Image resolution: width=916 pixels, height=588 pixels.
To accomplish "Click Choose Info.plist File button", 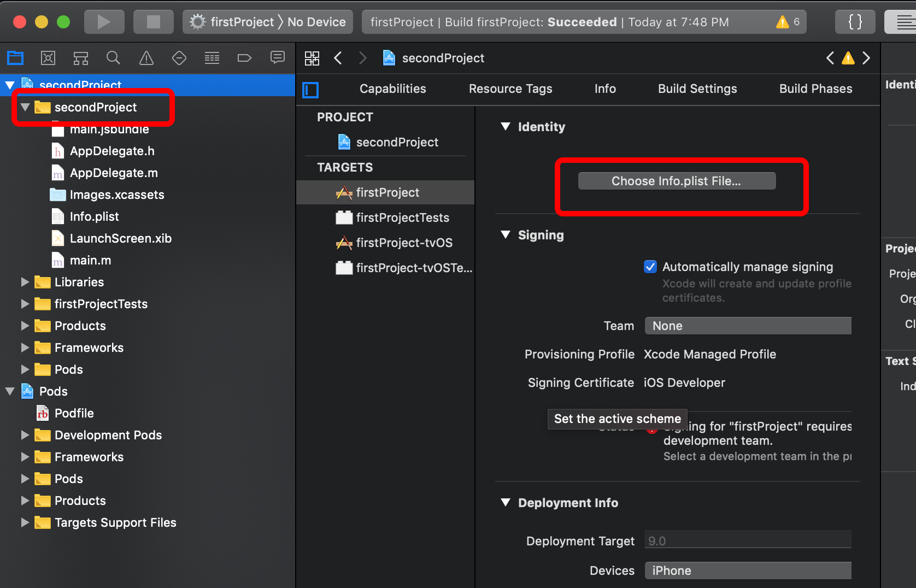I will (x=677, y=181).
